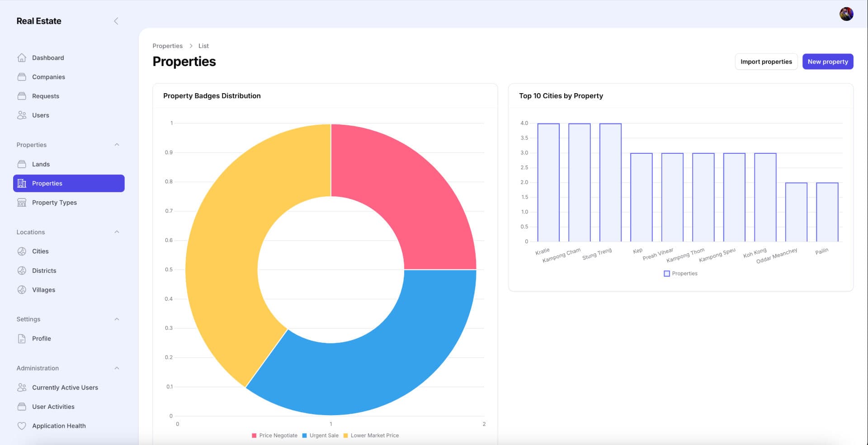Screen dimensions: 868x445
Task: Click the Koh Kong bar
Action: (x=765, y=197)
